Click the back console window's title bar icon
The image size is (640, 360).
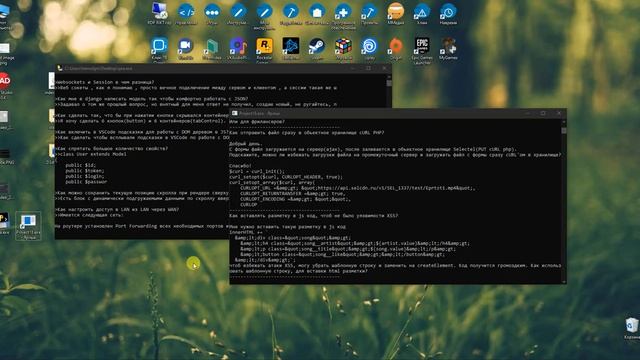tap(60, 68)
